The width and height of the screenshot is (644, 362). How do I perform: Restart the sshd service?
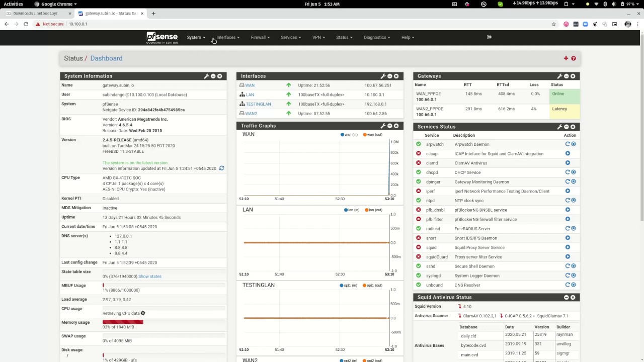pos(568,266)
